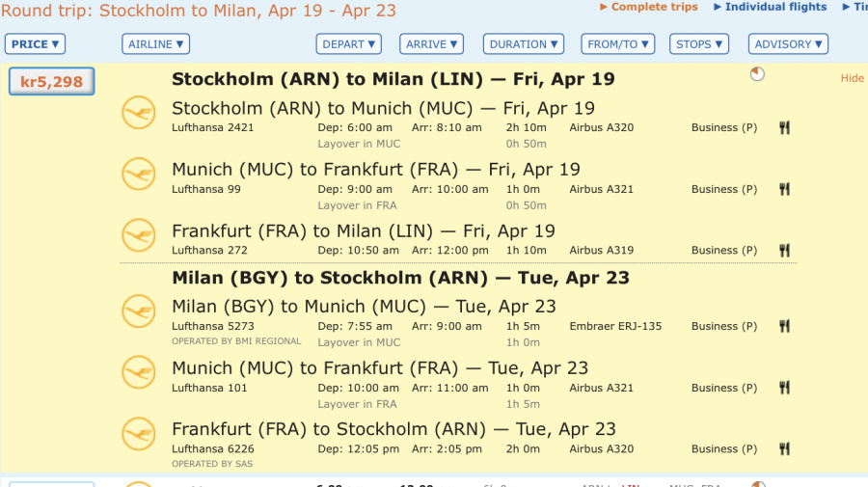
Task: Click Lufthansa logo beside flight 99
Action: (138, 175)
